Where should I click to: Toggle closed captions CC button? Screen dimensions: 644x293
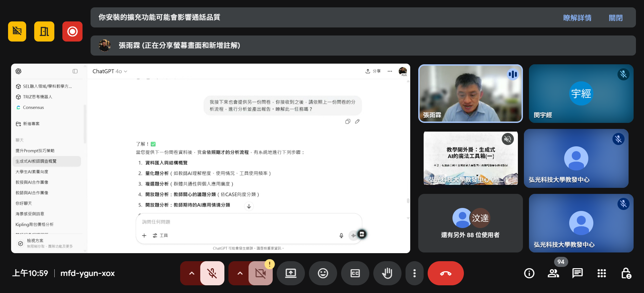coord(355,273)
